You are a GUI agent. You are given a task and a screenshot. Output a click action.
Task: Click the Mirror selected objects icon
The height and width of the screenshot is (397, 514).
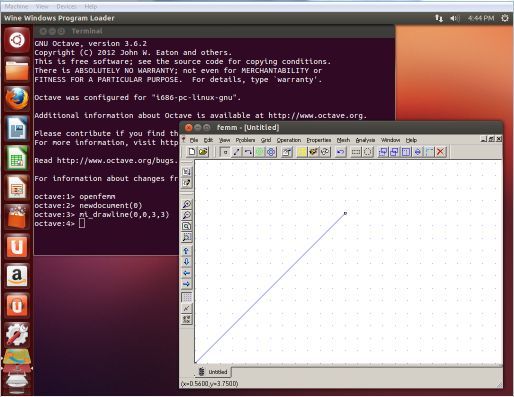coord(417,152)
